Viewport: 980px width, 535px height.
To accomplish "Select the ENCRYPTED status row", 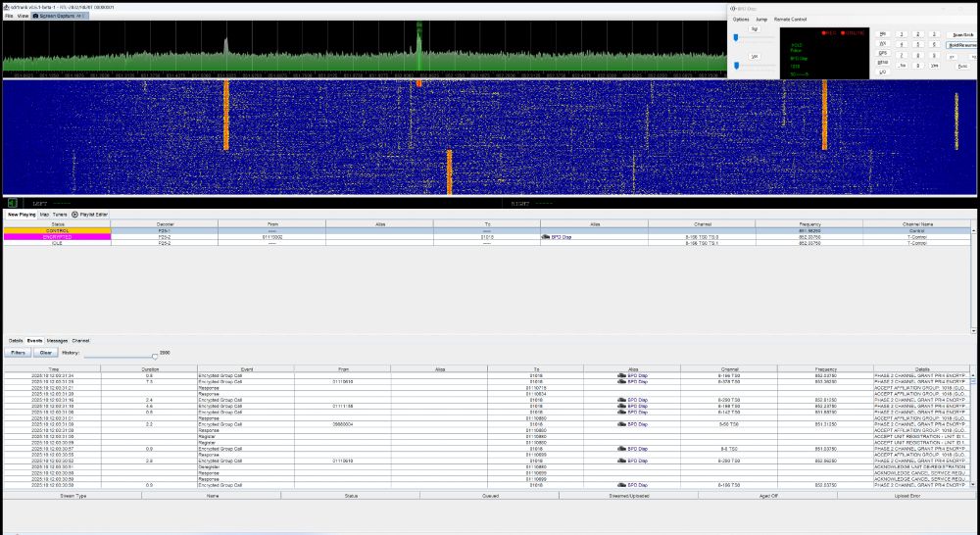I will point(56,236).
